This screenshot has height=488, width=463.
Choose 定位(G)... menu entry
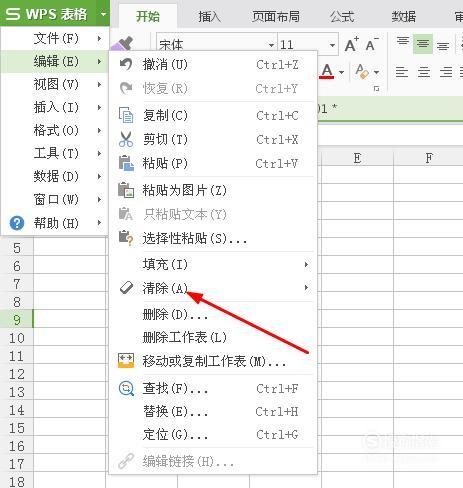(213, 434)
